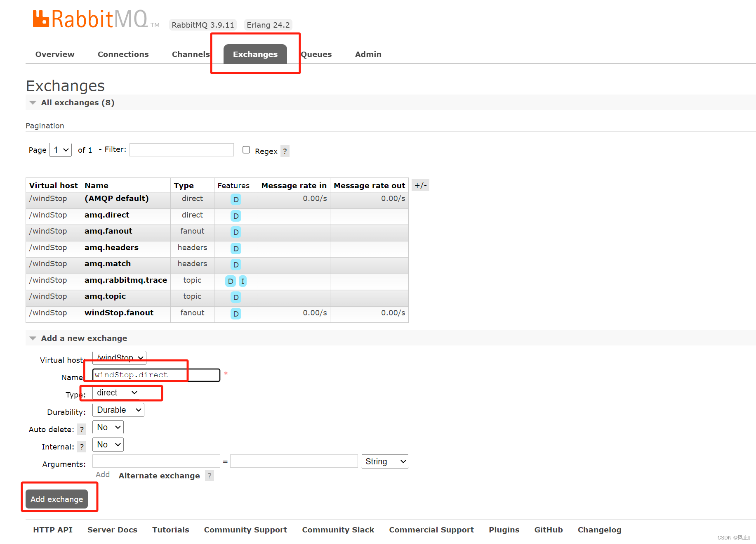Go to the Queues tab
The height and width of the screenshot is (544, 756).
click(316, 54)
